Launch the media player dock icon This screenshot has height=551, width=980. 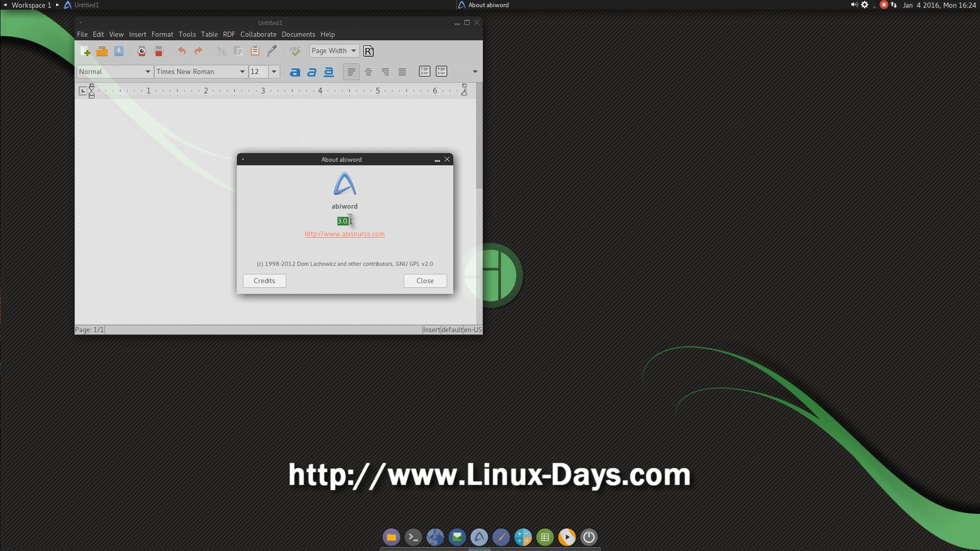(x=567, y=537)
